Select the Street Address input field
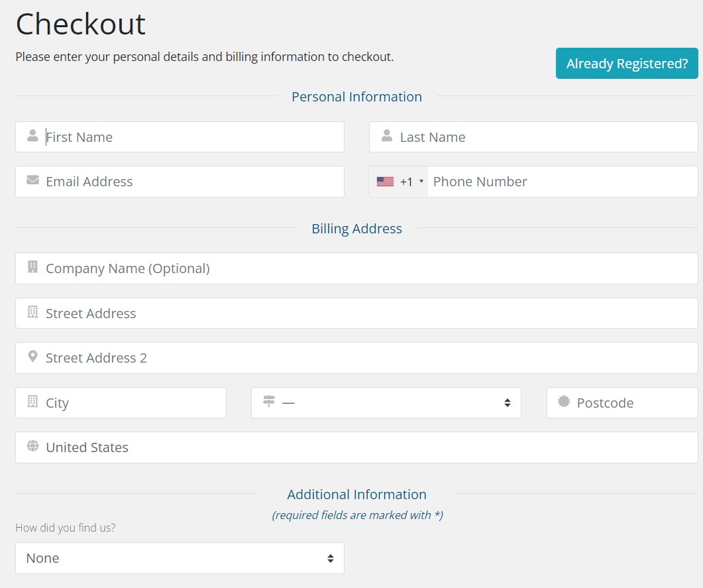The image size is (703, 588). click(x=357, y=313)
